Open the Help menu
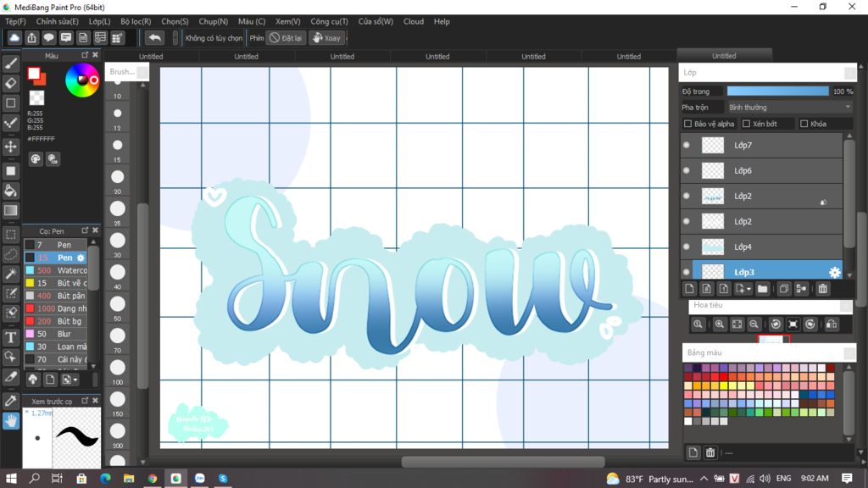This screenshot has width=868, height=488. [442, 21]
